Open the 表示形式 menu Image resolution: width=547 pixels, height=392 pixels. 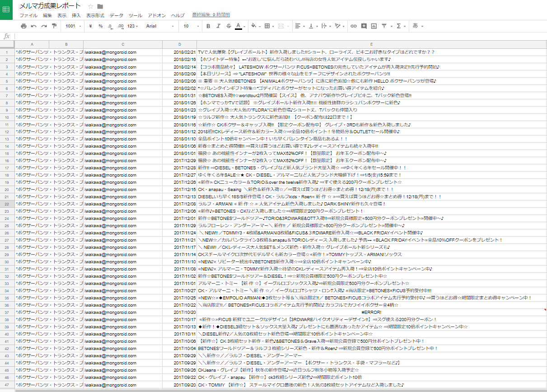[x=95, y=15]
